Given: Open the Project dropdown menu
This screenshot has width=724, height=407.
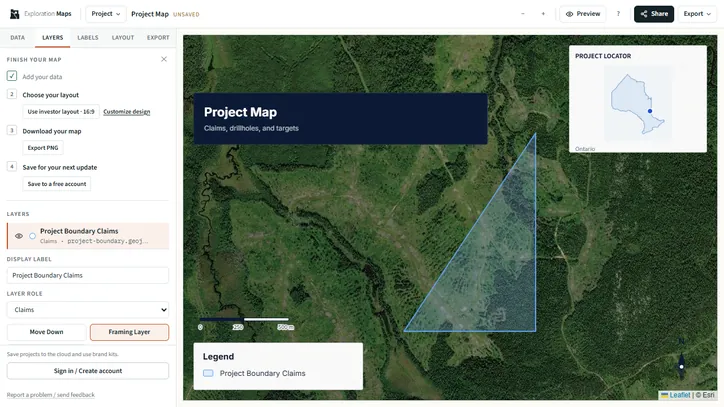Looking at the screenshot, I should tap(106, 14).
